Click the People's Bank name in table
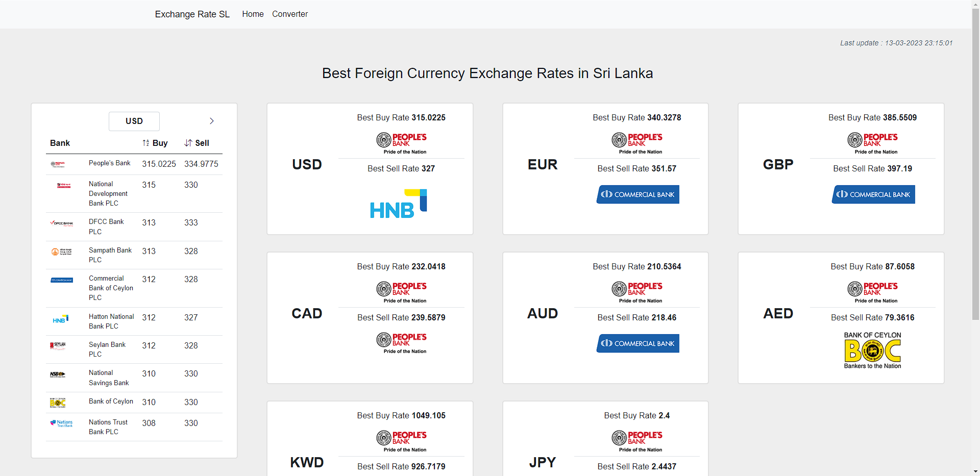 (110, 163)
